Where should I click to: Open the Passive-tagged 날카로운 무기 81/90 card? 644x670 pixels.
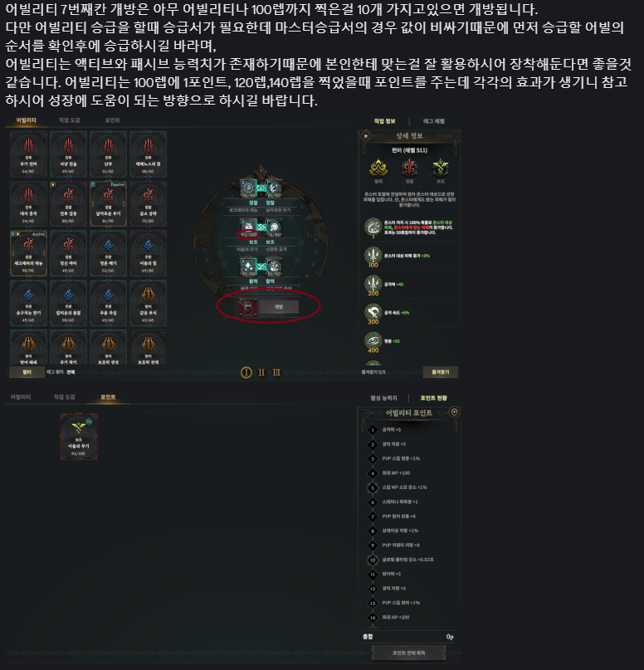pyautogui.click(x=108, y=203)
